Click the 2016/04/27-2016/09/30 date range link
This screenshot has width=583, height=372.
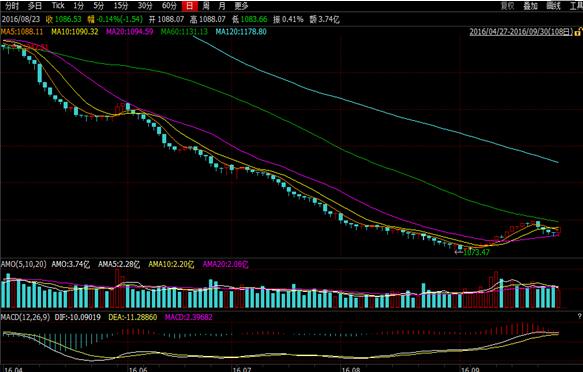click(521, 32)
